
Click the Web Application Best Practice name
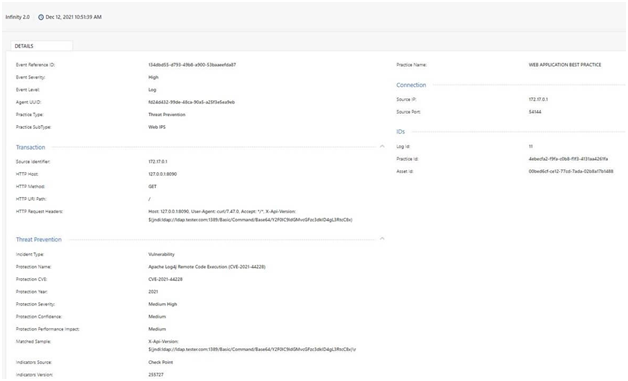pyautogui.click(x=565, y=65)
